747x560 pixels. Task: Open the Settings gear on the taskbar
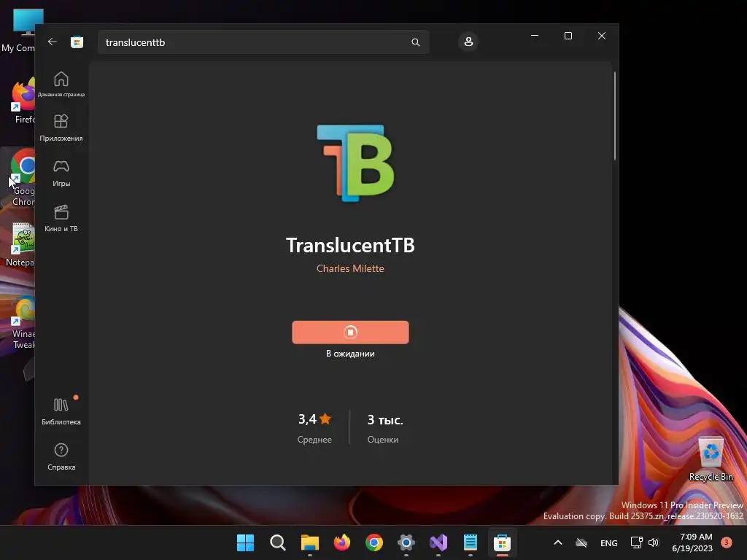(406, 542)
